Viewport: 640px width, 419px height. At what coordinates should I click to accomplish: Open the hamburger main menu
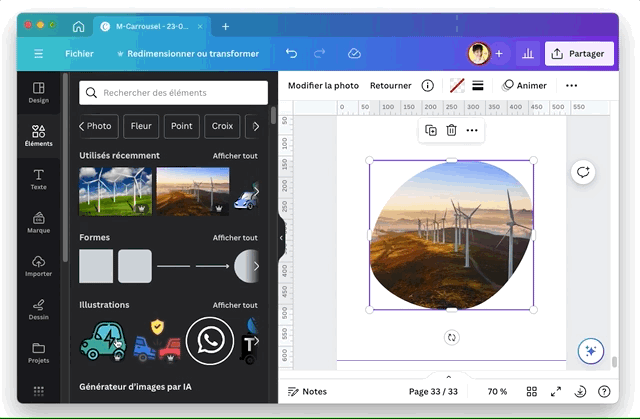point(38,53)
